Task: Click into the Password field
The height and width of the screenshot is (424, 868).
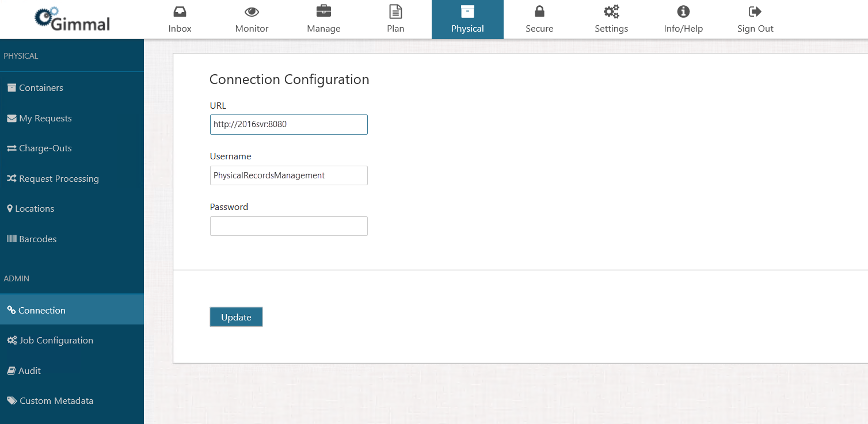Action: click(x=288, y=226)
